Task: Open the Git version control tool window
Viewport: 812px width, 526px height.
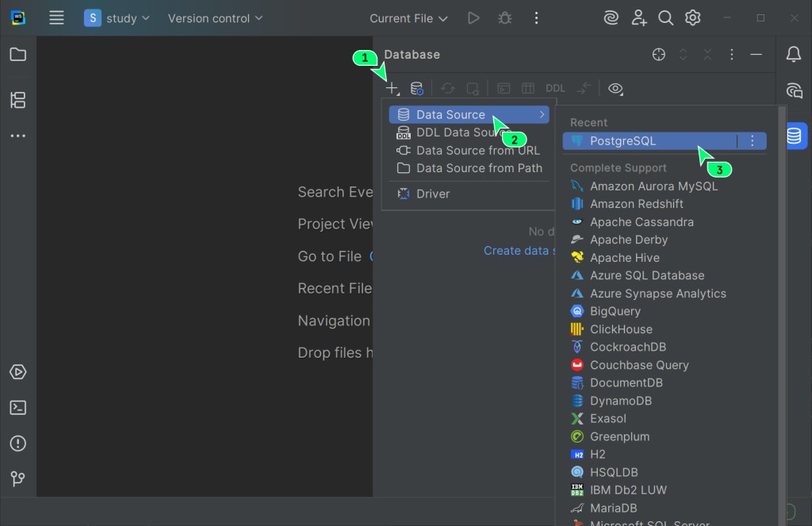Action: coord(17,479)
